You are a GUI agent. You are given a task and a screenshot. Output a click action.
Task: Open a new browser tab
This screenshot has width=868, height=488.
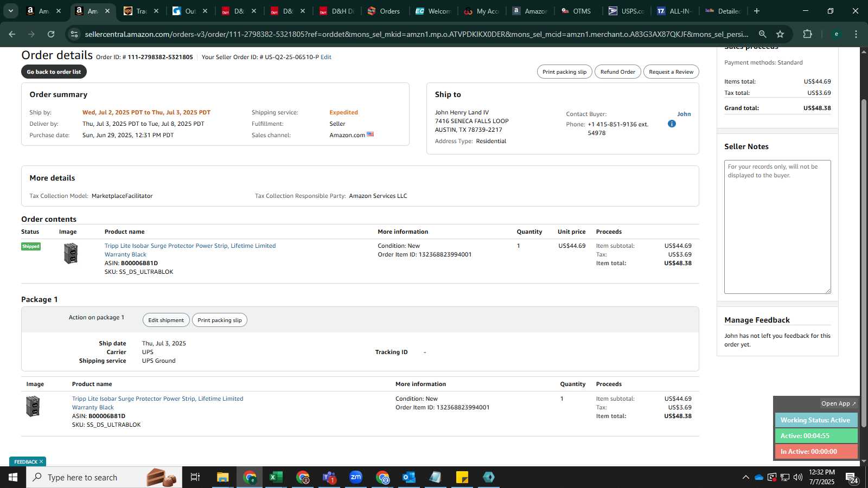(x=757, y=11)
